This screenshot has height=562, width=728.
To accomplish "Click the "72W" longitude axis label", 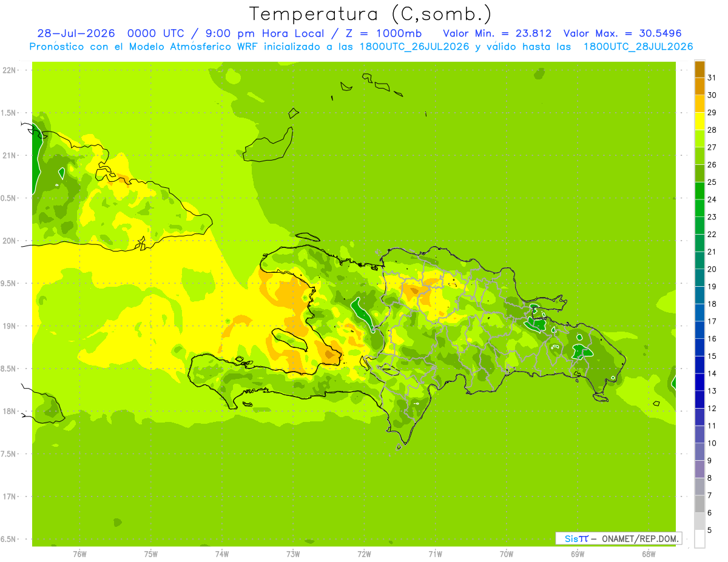I will pos(364,554).
